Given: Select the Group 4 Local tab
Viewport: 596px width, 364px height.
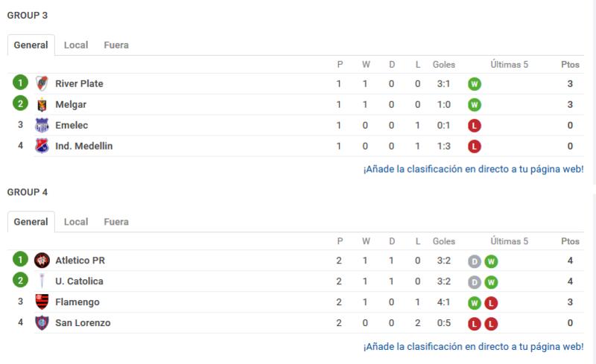Looking at the screenshot, I should pyautogui.click(x=76, y=222).
